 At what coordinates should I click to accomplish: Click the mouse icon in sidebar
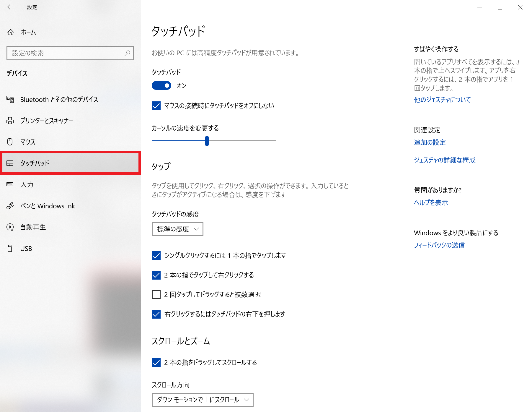point(10,142)
